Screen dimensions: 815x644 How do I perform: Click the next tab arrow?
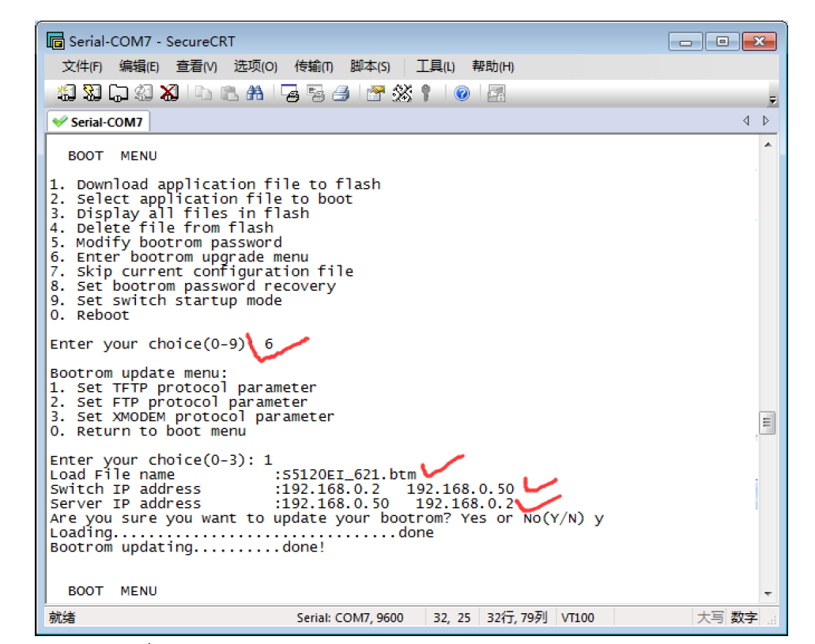click(766, 121)
